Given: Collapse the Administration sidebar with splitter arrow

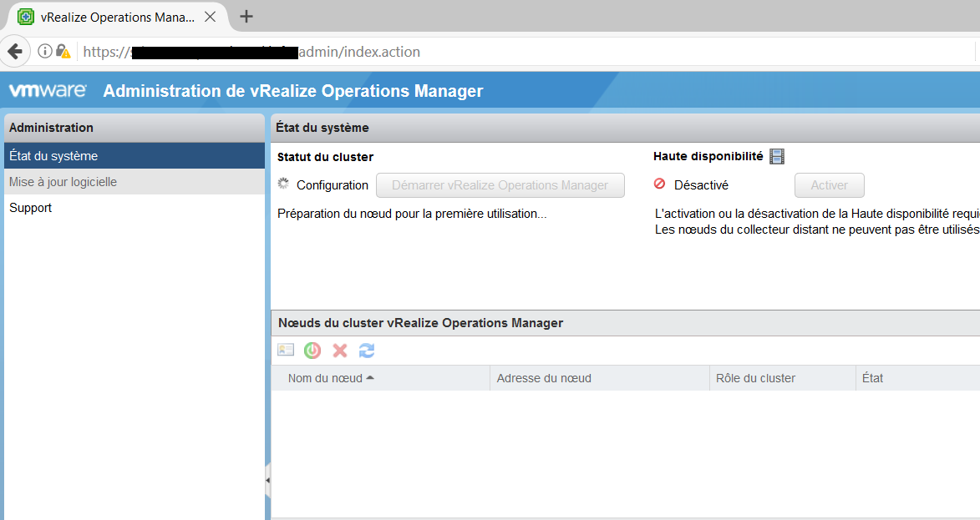Looking at the screenshot, I should (267, 480).
